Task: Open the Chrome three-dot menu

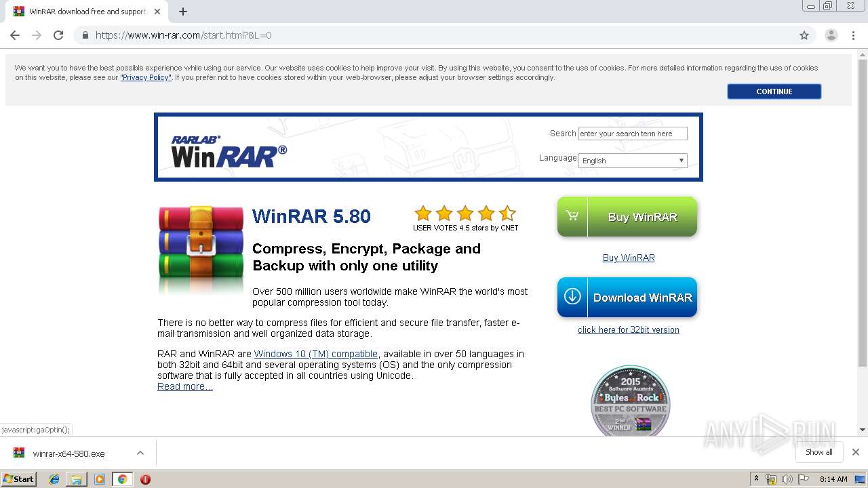Action: coord(853,35)
